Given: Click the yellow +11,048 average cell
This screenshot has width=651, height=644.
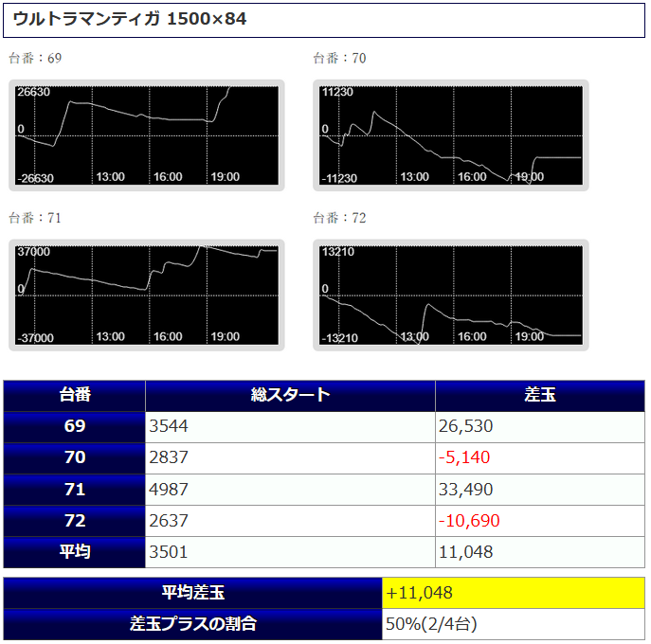Looking at the screenshot, I should (x=513, y=593).
